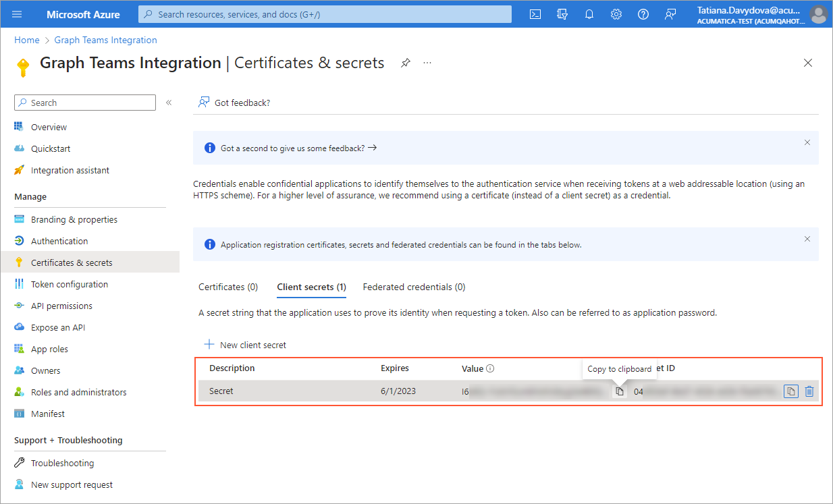Open the Feedback icon in top bar

670,14
